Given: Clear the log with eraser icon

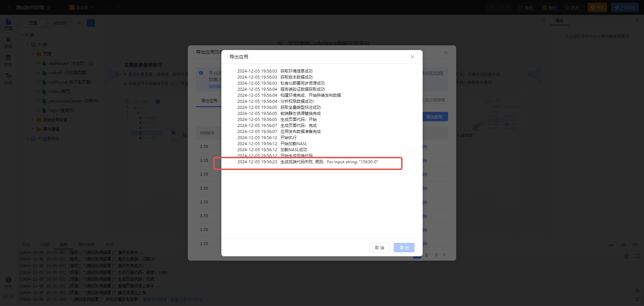Looking at the screenshot, I should 626,256.
